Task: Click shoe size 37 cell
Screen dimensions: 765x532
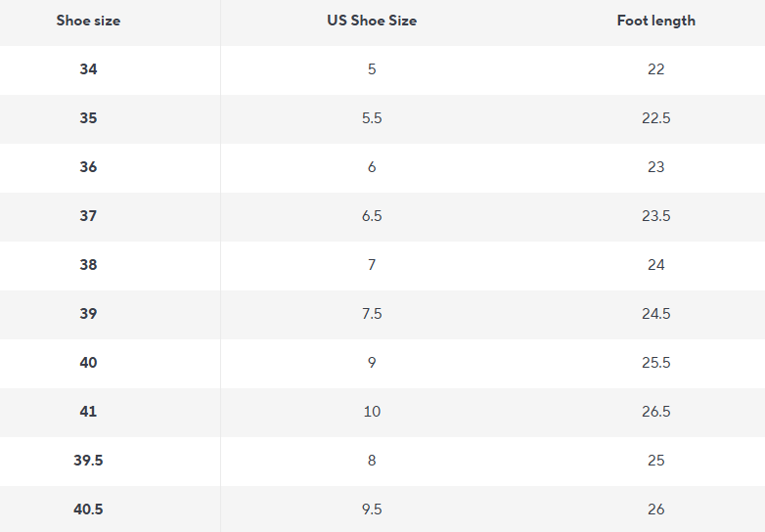Action: coord(88,216)
